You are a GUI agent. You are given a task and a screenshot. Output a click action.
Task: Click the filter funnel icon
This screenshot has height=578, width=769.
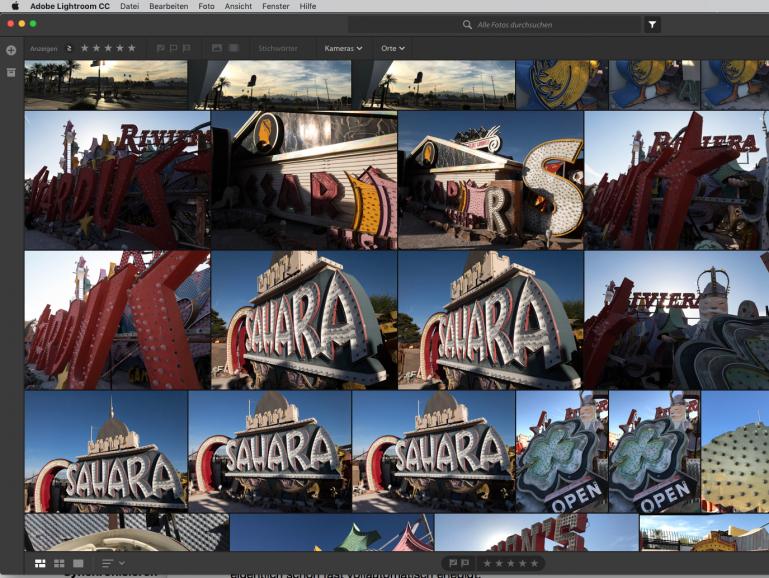point(652,25)
